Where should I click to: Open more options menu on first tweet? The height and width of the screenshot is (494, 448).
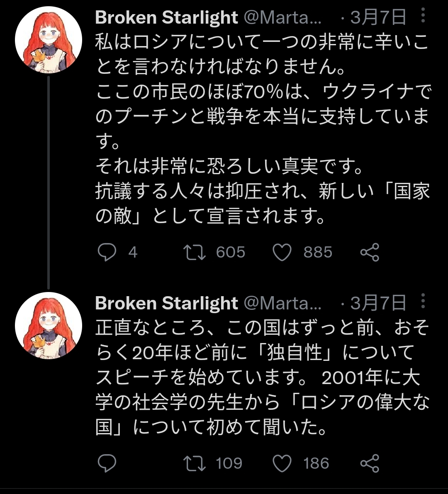pyautogui.click(x=423, y=15)
